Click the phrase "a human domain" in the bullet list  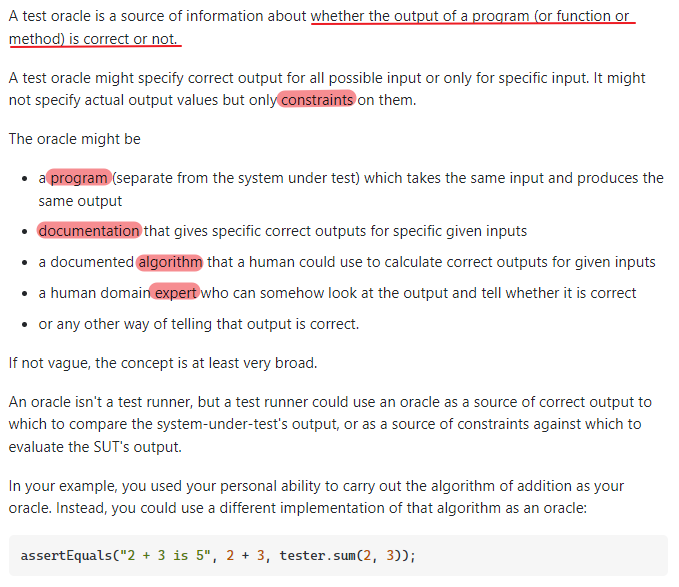[93, 293]
